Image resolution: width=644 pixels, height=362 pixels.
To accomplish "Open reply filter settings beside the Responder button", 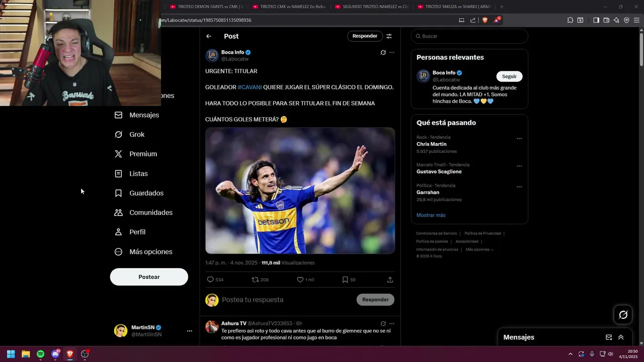I will click(x=389, y=36).
